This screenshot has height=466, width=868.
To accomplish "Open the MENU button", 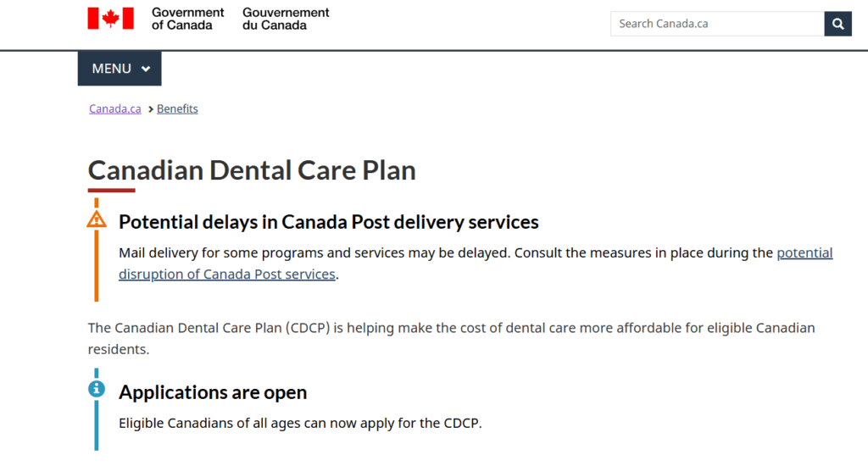I will click(120, 69).
